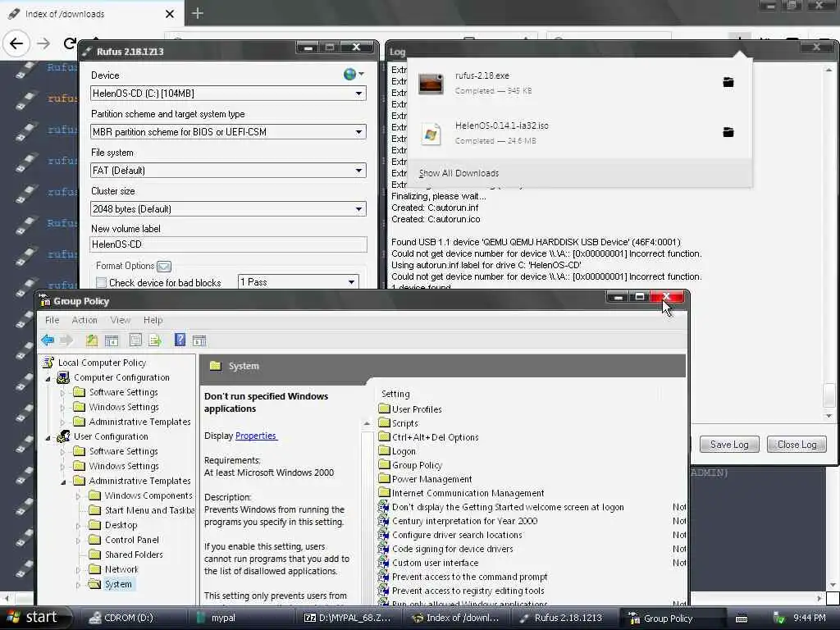The height and width of the screenshot is (630, 840).
Task: Click the rufus-2.18.exe file thumbnail
Action: pyautogui.click(x=431, y=84)
